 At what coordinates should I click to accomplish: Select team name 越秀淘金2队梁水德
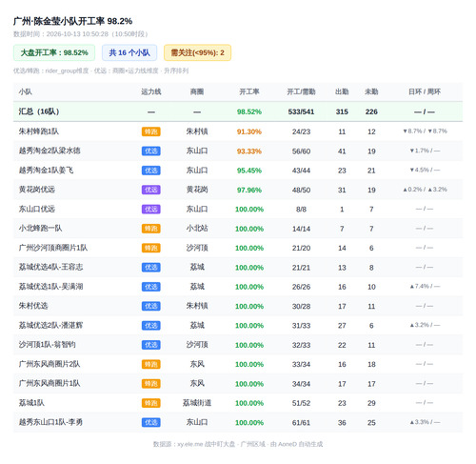pyautogui.click(x=50, y=151)
